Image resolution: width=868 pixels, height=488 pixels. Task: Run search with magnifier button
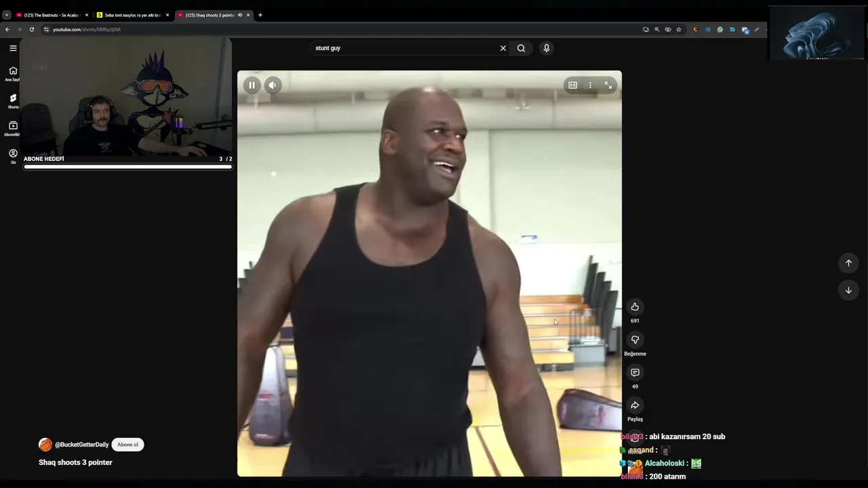click(521, 48)
